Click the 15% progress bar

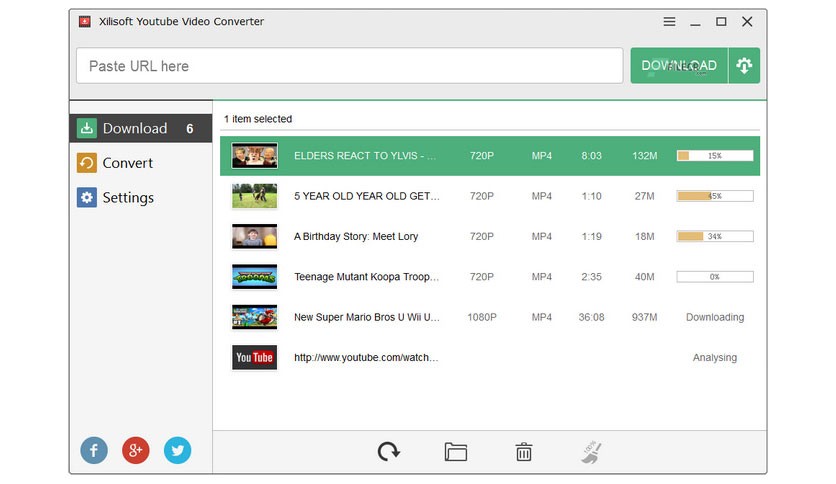coord(715,156)
